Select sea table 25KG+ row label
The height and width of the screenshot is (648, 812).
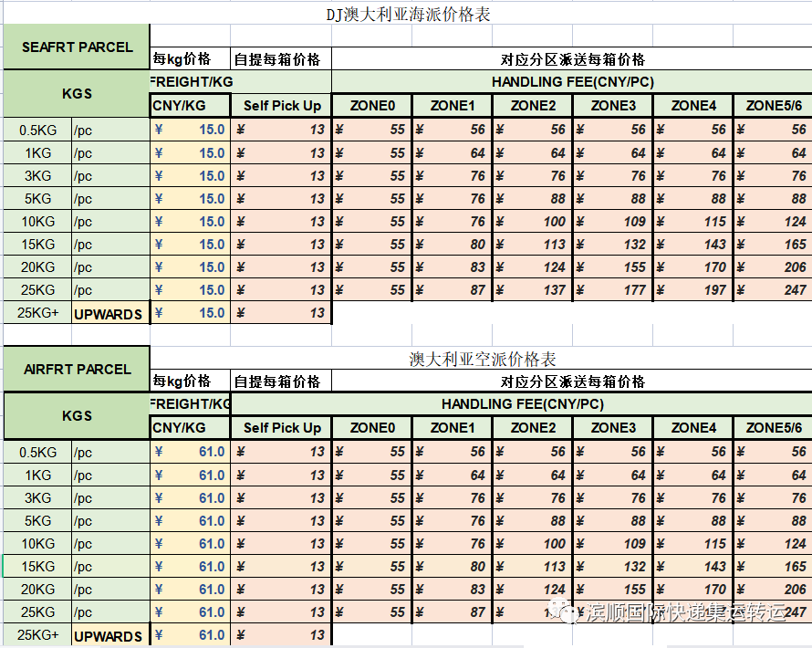(x=37, y=312)
